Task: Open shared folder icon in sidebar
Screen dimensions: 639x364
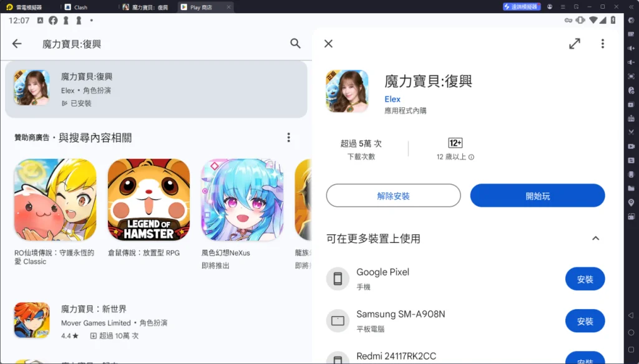Action: tap(632, 188)
